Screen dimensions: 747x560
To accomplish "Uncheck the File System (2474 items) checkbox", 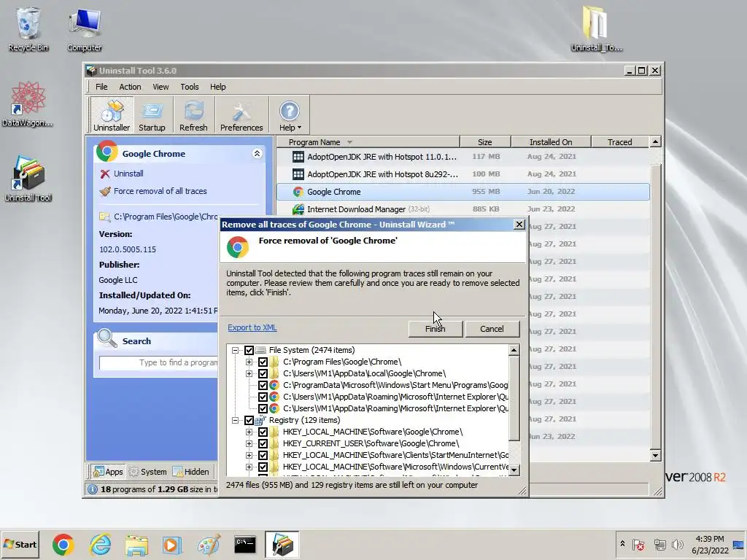I will pos(249,350).
